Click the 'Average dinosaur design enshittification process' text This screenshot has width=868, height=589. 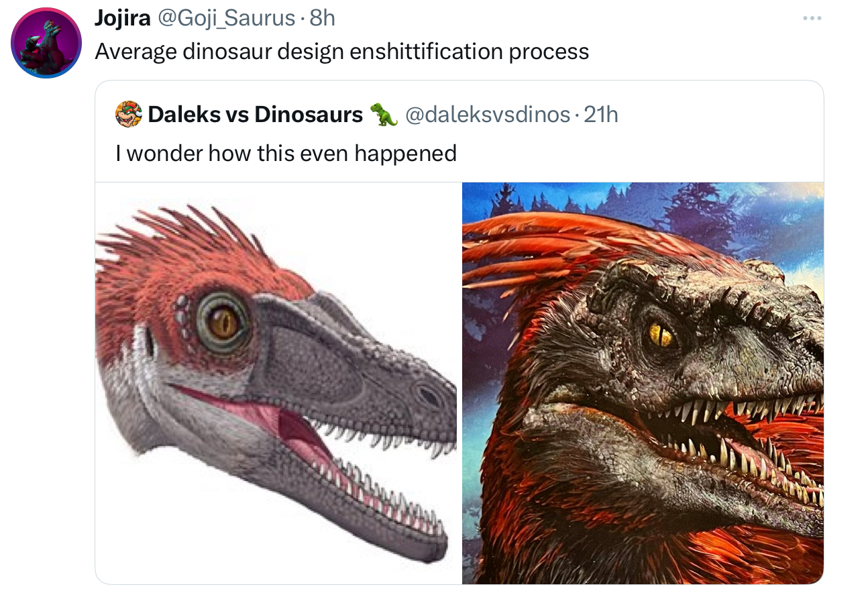click(x=341, y=52)
